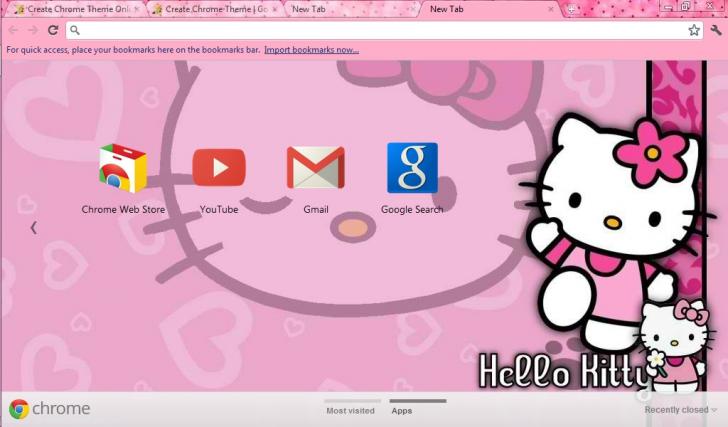Switch to the Most visited section
The height and width of the screenshot is (427, 728).
[x=350, y=410]
